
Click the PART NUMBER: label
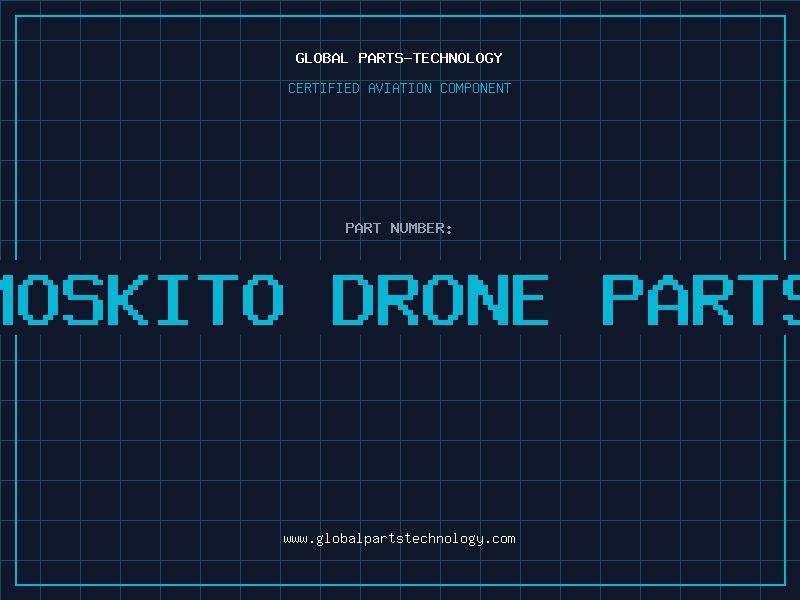pyautogui.click(x=399, y=228)
